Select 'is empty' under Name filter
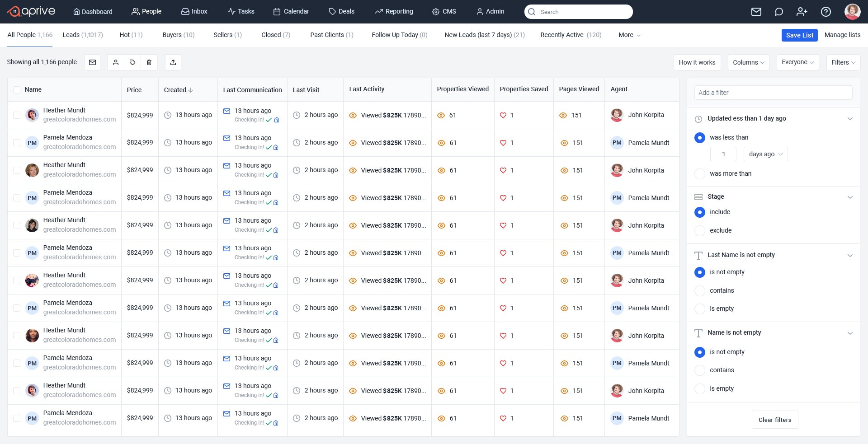The width and height of the screenshot is (868, 444). (x=700, y=389)
